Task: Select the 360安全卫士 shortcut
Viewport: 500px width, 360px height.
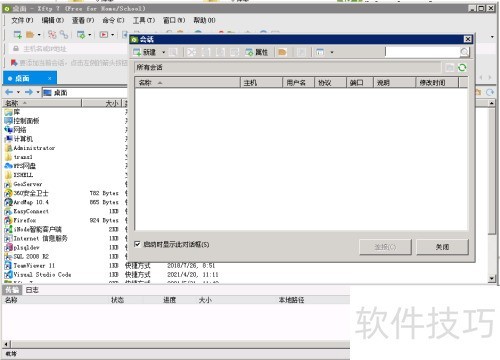Action: tap(26, 193)
